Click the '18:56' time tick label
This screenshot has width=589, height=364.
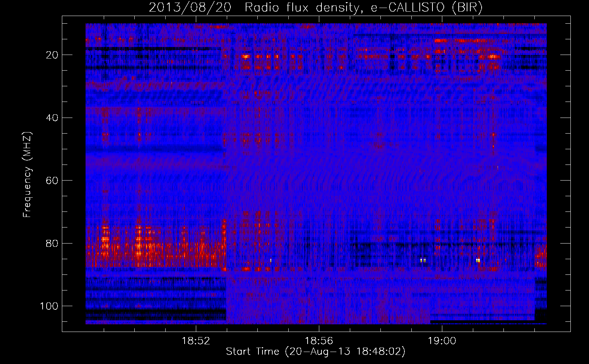click(319, 341)
